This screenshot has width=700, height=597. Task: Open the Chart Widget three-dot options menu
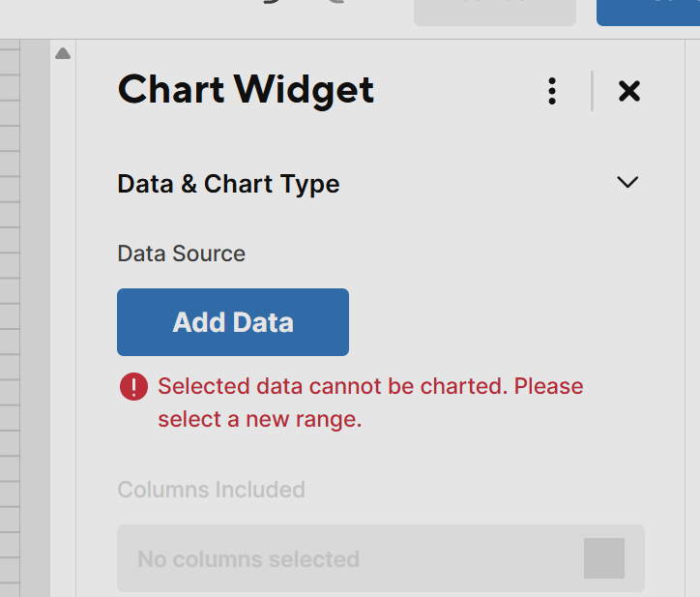552,91
